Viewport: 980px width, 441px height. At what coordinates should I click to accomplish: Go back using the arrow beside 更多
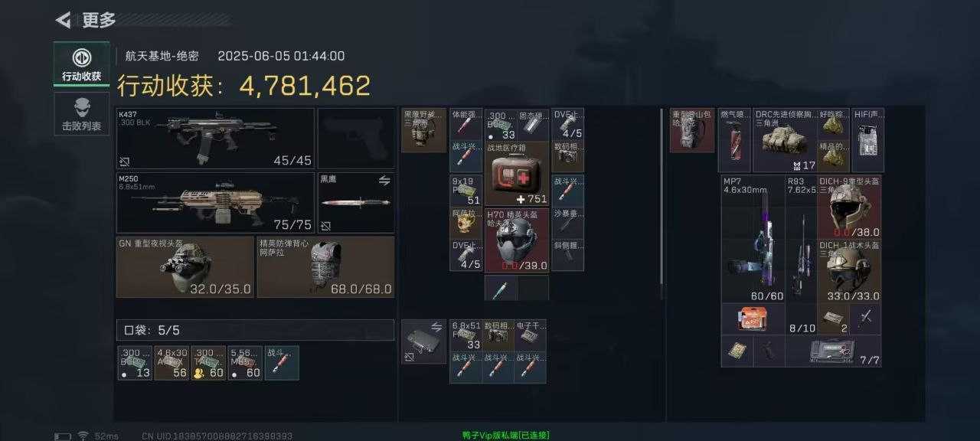(64, 20)
